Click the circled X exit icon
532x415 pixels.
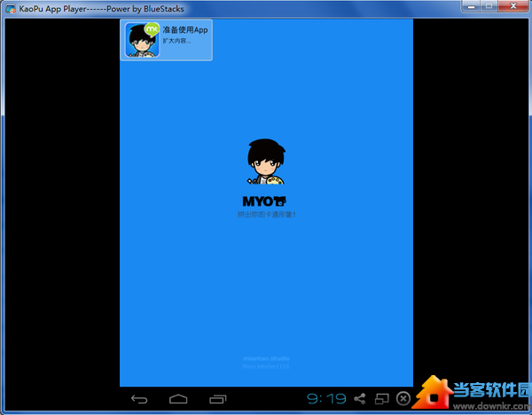point(403,399)
